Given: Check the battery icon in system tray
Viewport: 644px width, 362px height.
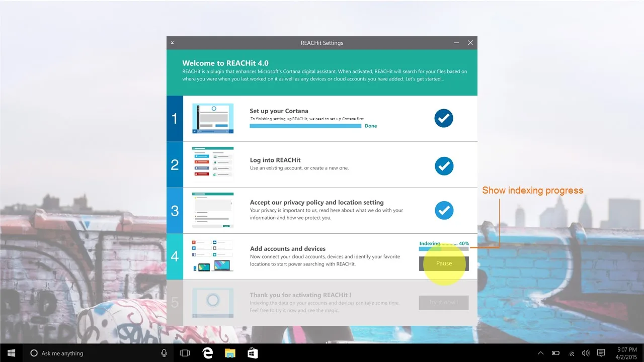Looking at the screenshot, I should [556, 353].
